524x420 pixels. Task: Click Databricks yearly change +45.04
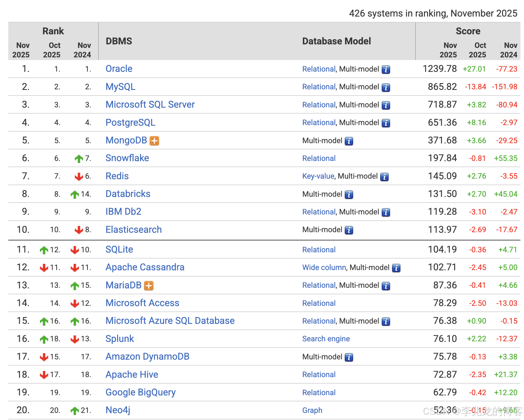click(506, 194)
